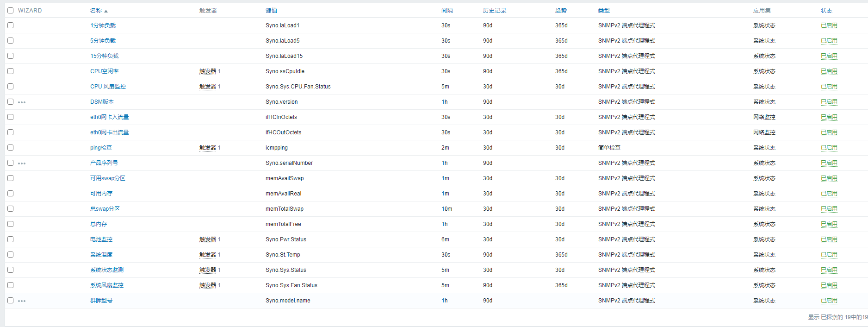The height and width of the screenshot is (327, 868).
Task: Open the 群晖型号 item
Action: 101,301
